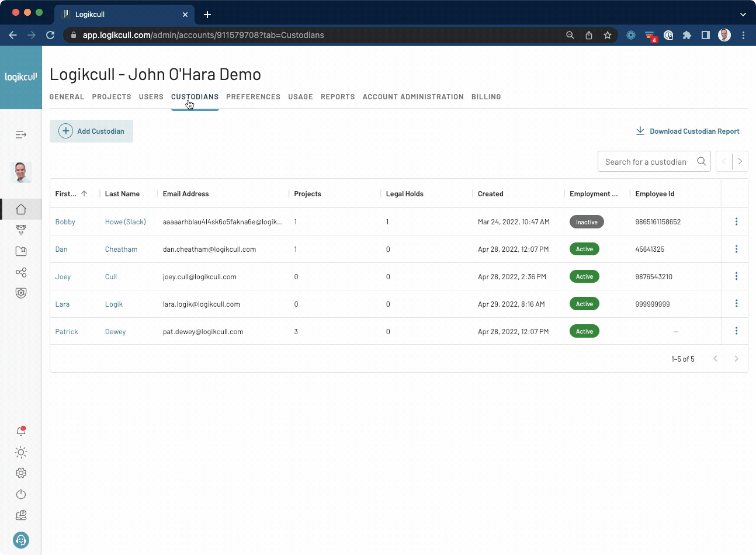Open row actions menu for Joey Cull
Screen dimensions: 756x555
(x=736, y=276)
